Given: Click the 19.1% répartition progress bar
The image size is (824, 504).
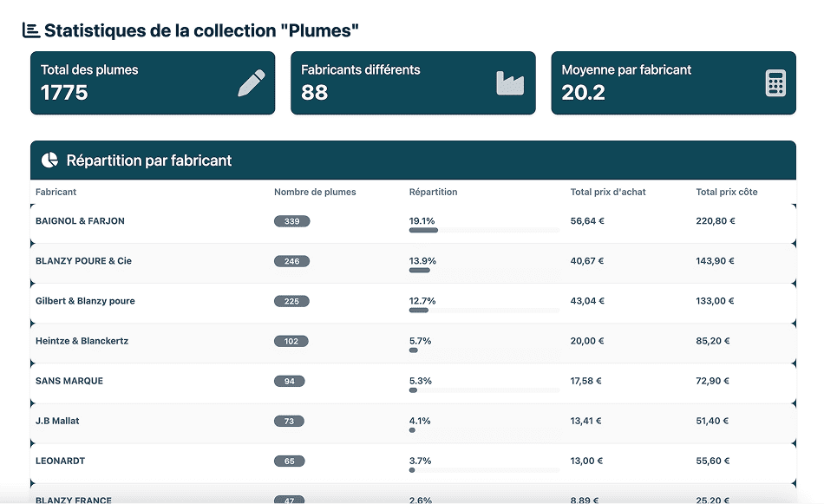Looking at the screenshot, I should 484,228.
